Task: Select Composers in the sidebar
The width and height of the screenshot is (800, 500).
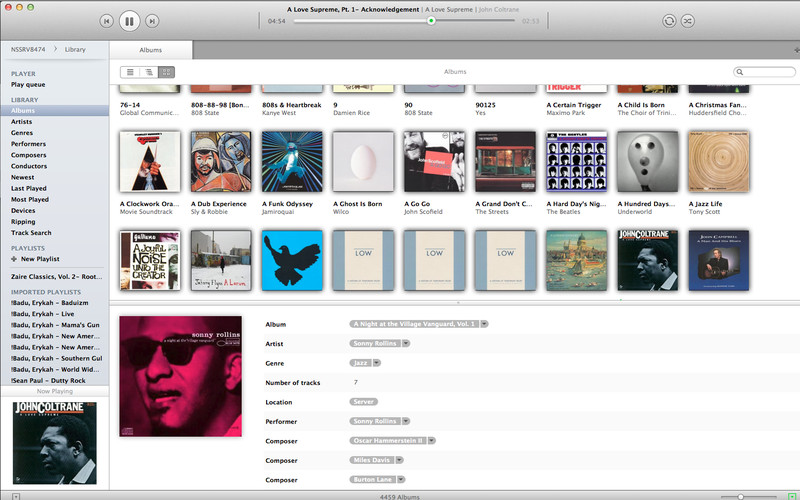Action: point(29,155)
